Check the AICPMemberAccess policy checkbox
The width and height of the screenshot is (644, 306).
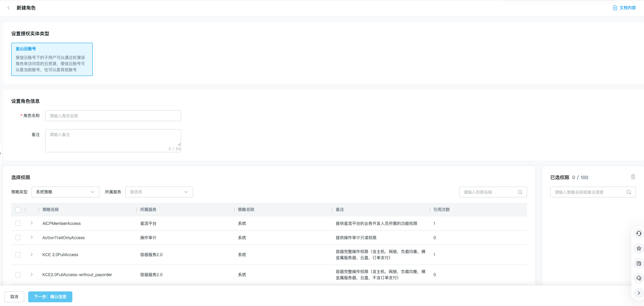18,223
